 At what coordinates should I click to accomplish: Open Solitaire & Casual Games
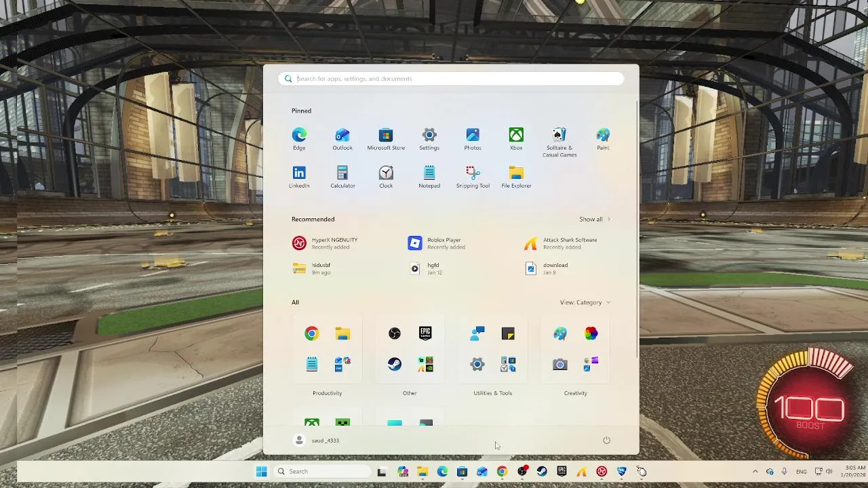559,142
